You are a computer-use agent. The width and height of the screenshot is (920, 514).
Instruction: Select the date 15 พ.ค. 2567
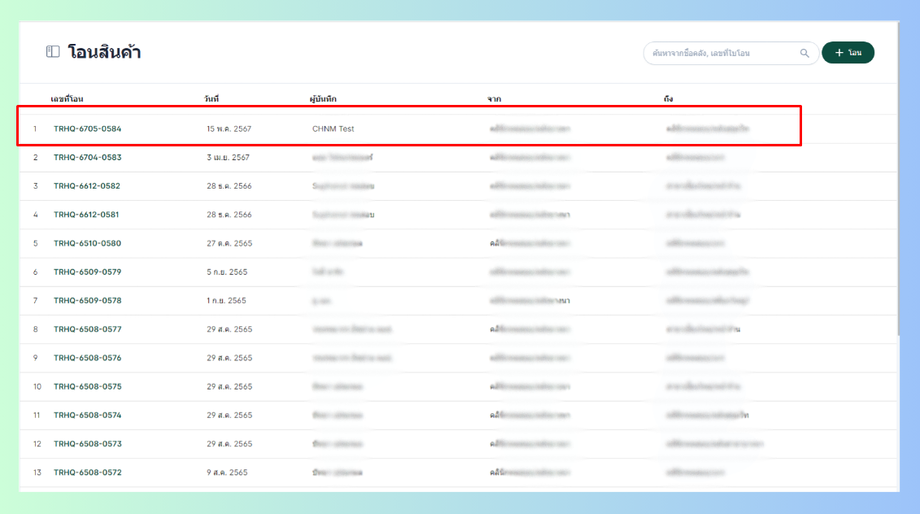point(229,128)
